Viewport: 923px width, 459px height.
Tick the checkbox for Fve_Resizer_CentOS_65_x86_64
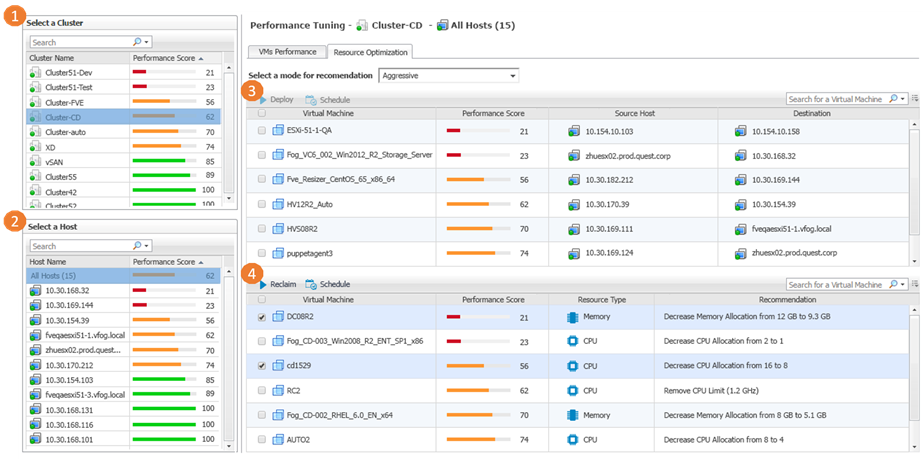click(x=261, y=180)
